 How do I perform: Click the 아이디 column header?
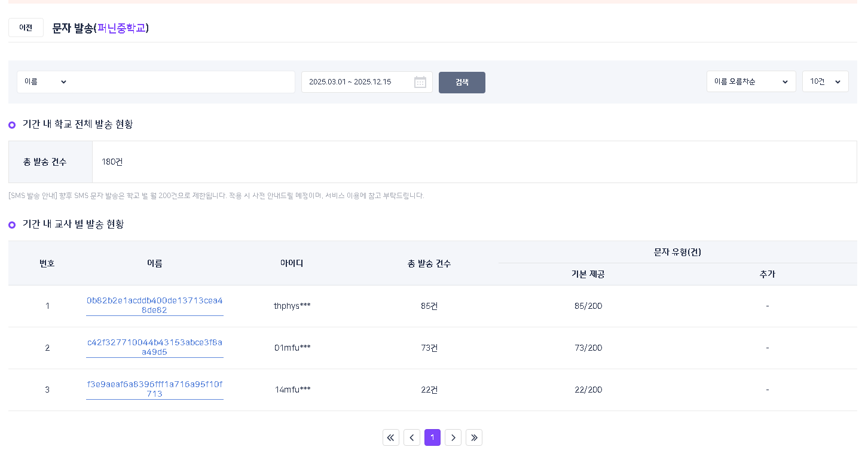pyautogui.click(x=292, y=263)
